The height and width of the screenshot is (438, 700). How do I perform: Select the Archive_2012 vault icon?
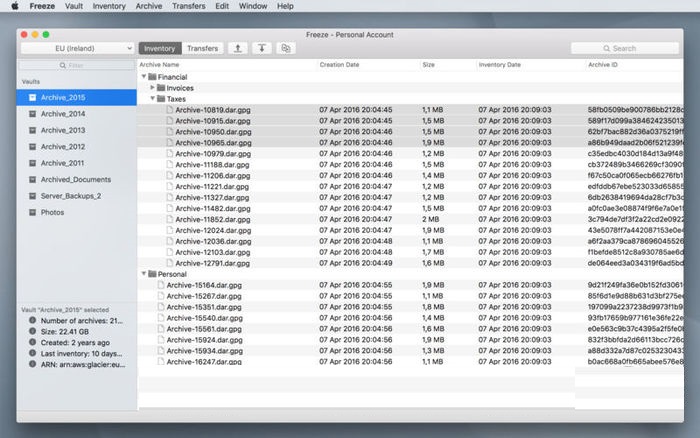coord(32,147)
